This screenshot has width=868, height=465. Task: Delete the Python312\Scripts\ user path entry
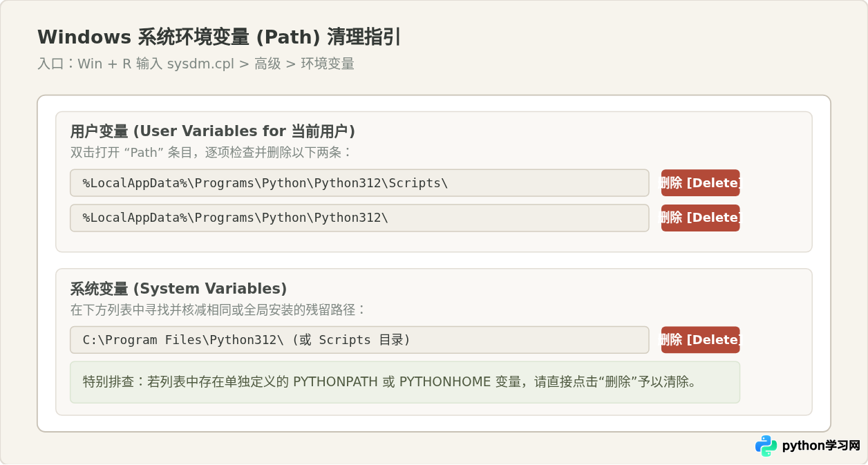pos(700,183)
